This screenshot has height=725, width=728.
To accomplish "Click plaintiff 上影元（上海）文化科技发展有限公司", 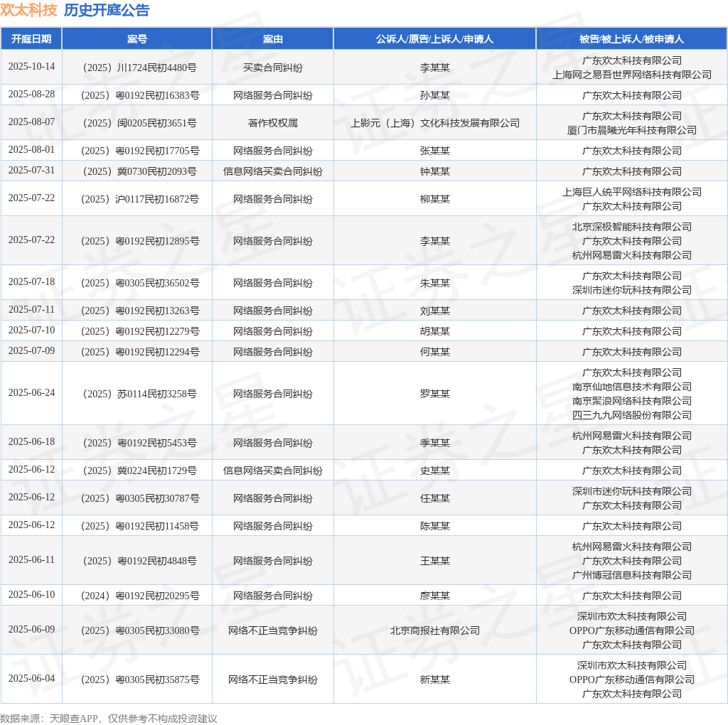I will pos(434,124).
